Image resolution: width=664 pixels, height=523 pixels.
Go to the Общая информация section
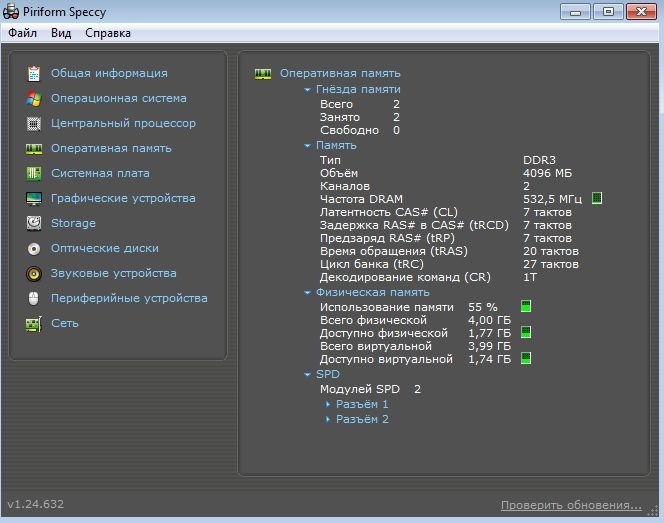tap(109, 73)
